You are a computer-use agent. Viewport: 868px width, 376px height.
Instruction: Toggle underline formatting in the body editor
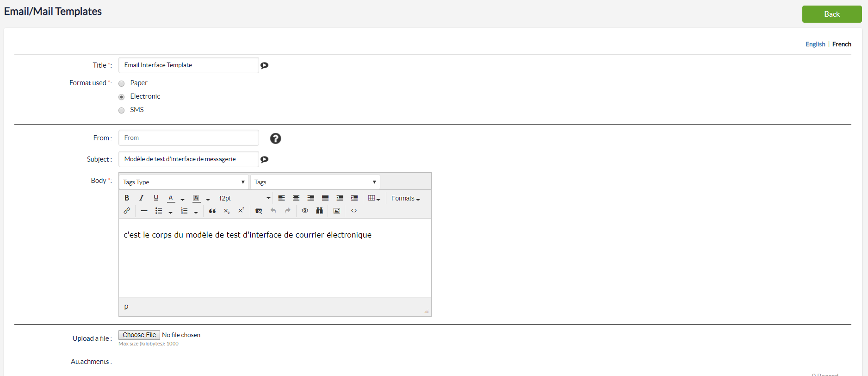coord(156,198)
